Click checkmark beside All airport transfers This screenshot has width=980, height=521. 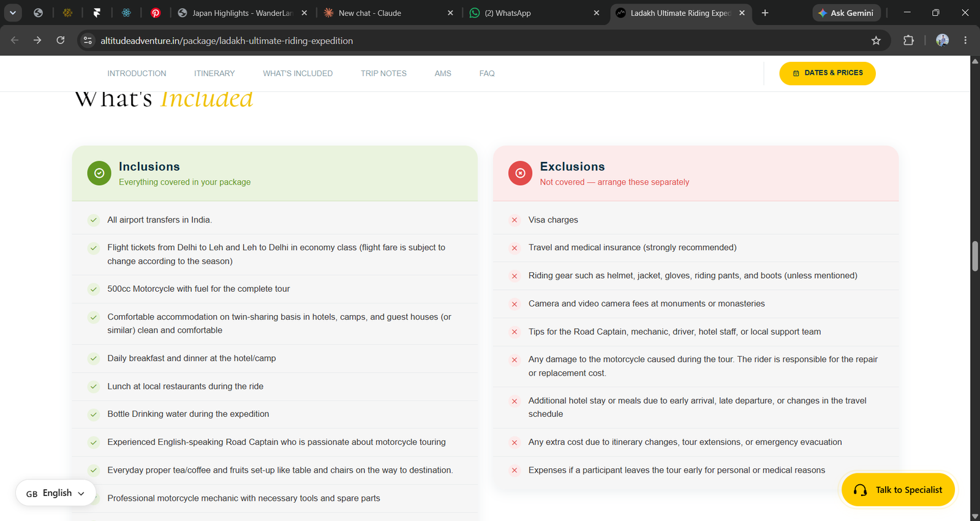coord(94,220)
